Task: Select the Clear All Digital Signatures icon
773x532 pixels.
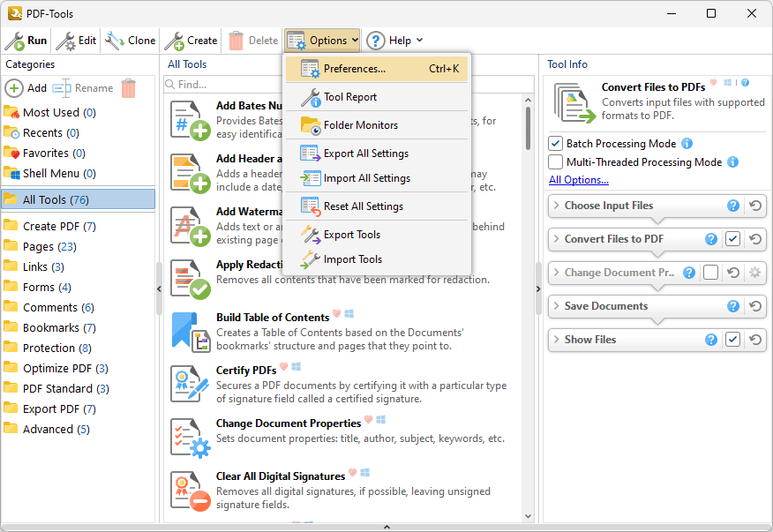Action: coord(191,491)
